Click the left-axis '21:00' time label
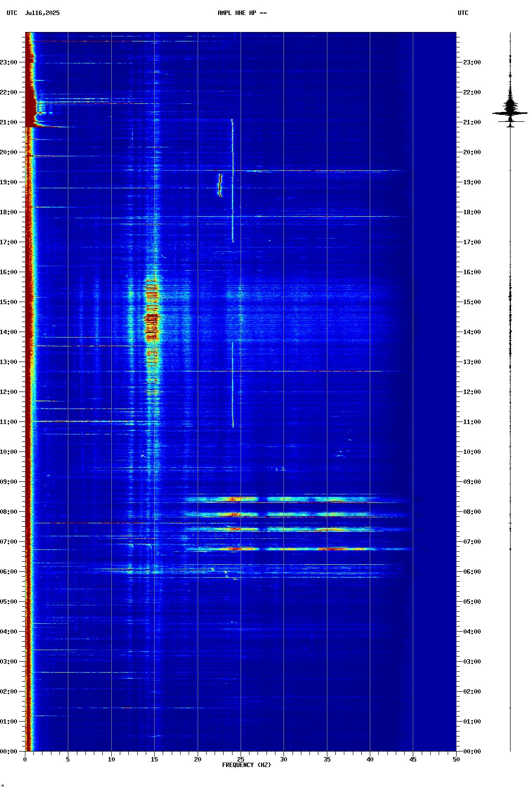Viewport: 532px width, 791px height. pyautogui.click(x=8, y=122)
